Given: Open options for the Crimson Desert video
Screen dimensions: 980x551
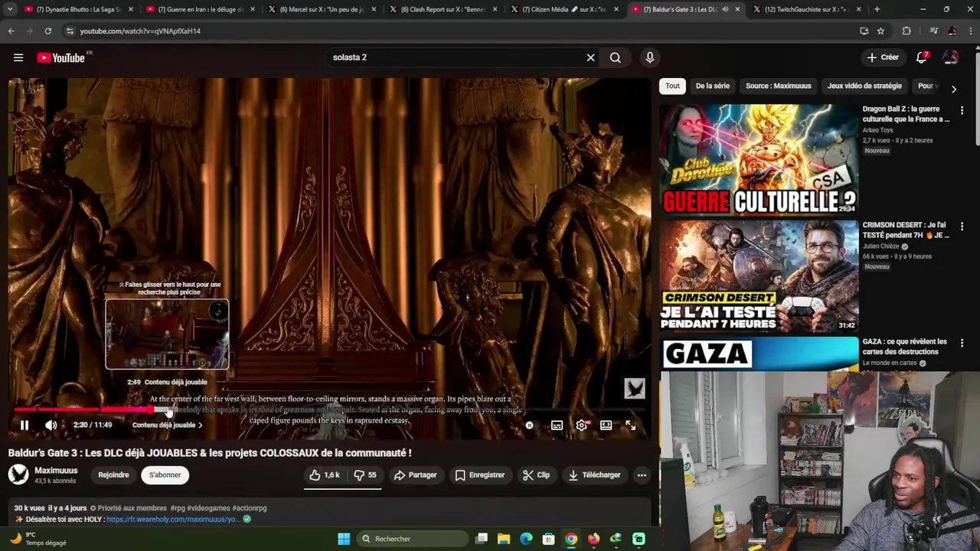Looking at the screenshot, I should (962, 227).
